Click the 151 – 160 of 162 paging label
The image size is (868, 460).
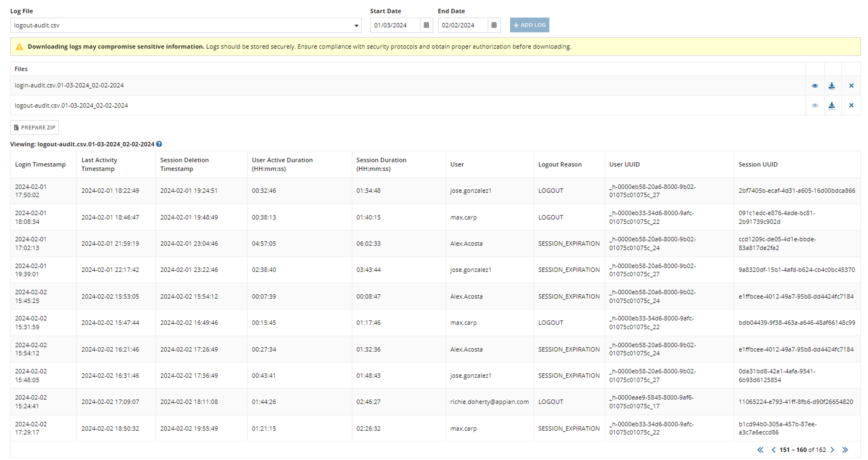[x=803, y=450]
